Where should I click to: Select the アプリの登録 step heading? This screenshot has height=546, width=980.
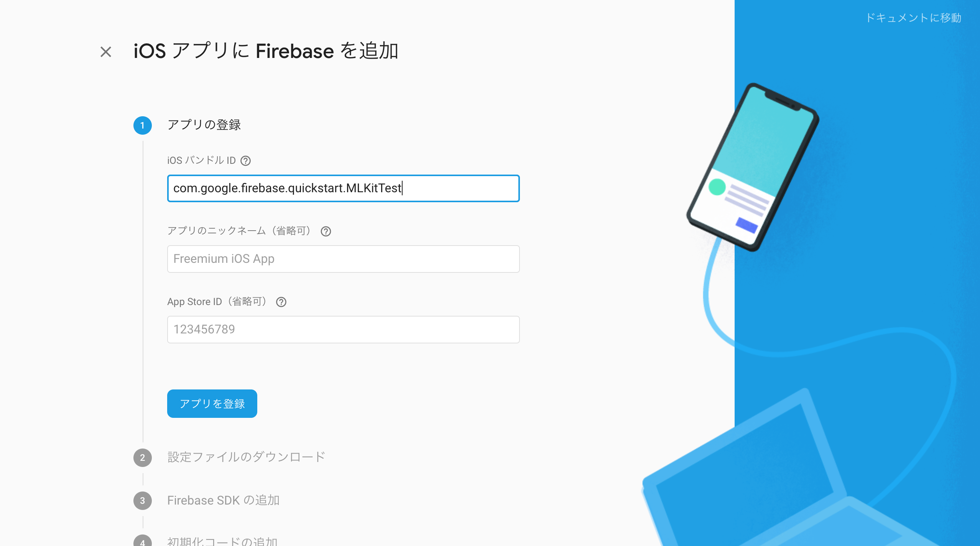(204, 125)
